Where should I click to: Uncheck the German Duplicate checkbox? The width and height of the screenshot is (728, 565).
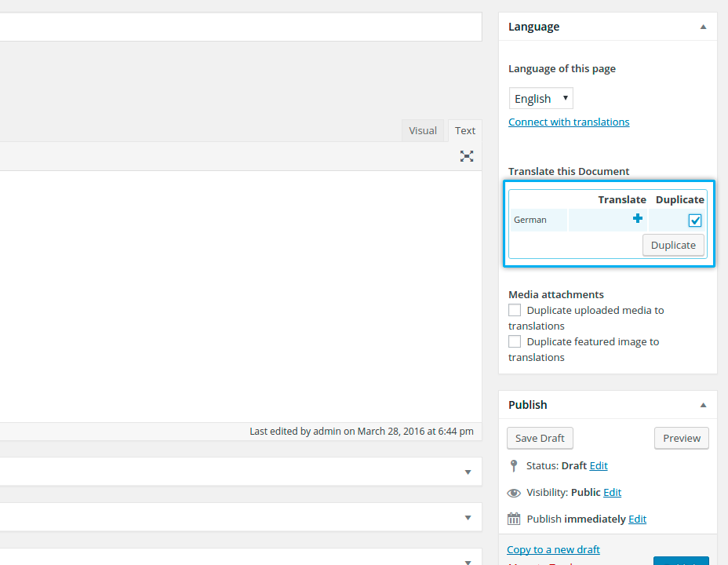[x=694, y=221]
